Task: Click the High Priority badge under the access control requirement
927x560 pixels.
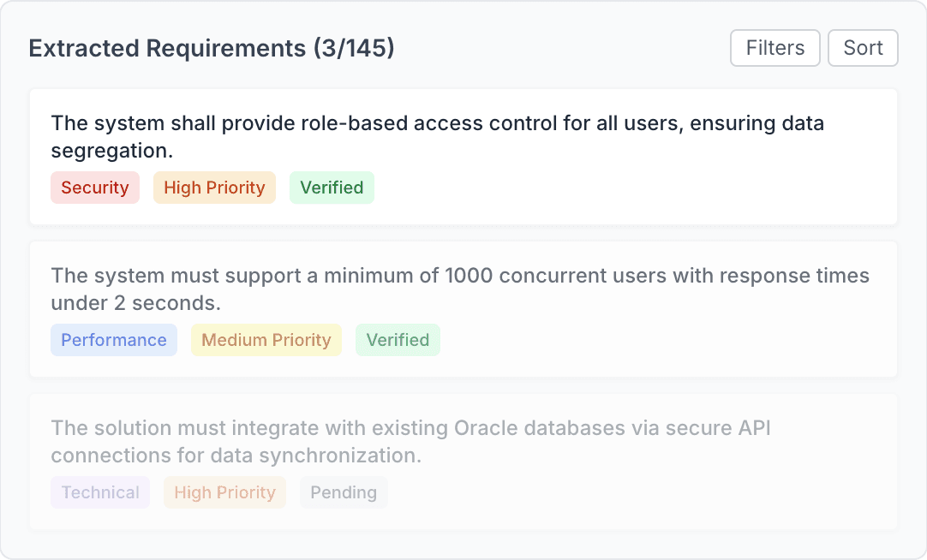Action: click(x=214, y=187)
